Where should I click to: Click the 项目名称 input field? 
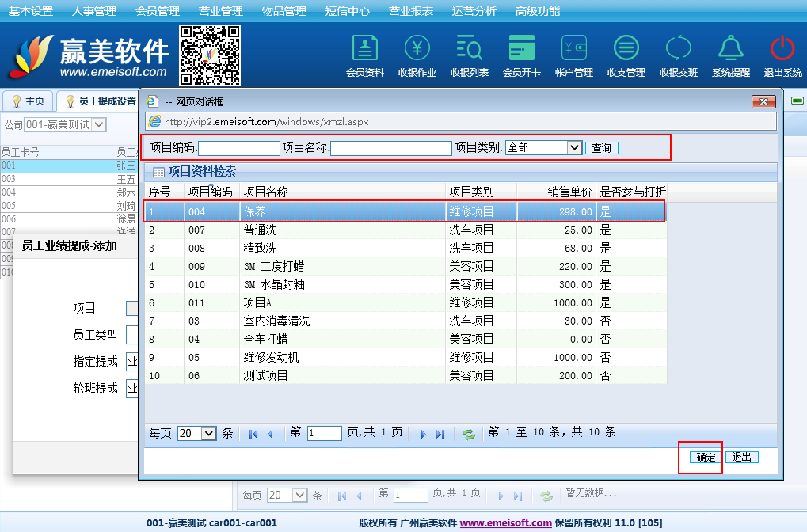coord(390,148)
